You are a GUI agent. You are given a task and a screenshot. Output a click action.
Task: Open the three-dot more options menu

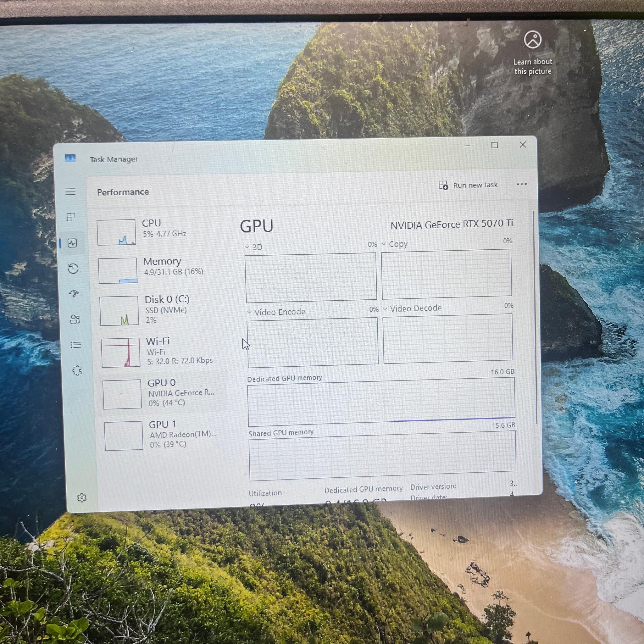pos(522,184)
